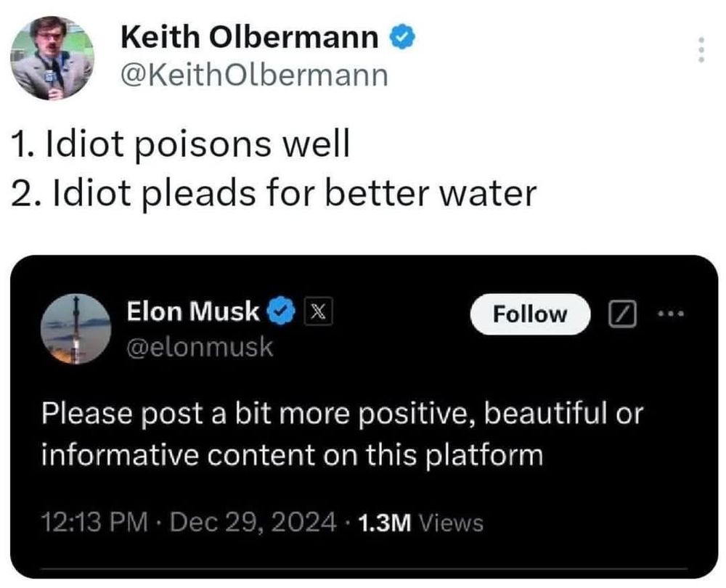The width and height of the screenshot is (726, 588).
Task: Click Elon Musk's blue verified checkmark
Action: 282,311
